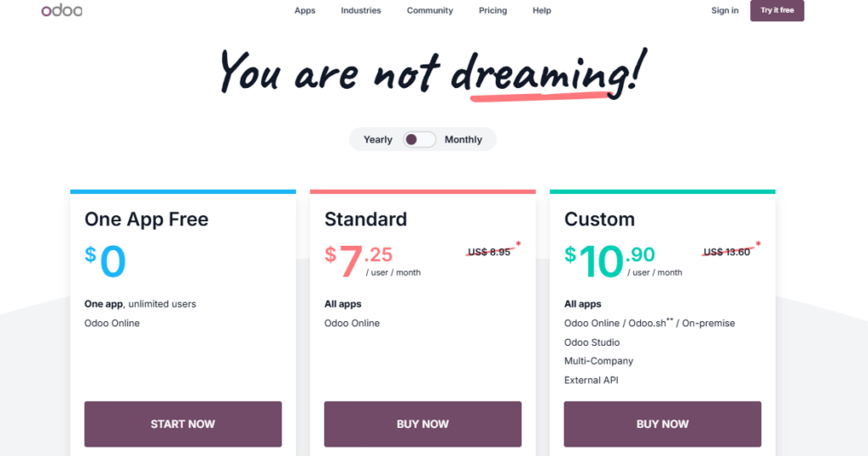Click the One App Free plan title

(x=147, y=220)
